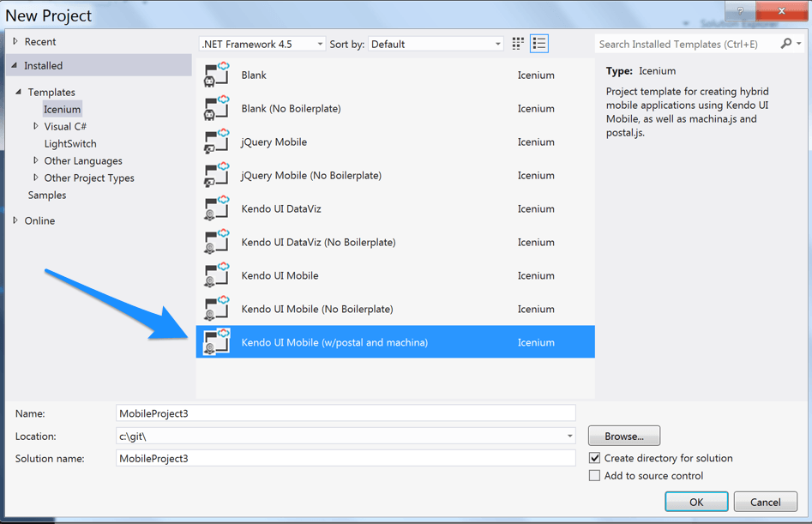The width and height of the screenshot is (812, 524).
Task: Select Other Languages tree item
Action: point(83,160)
